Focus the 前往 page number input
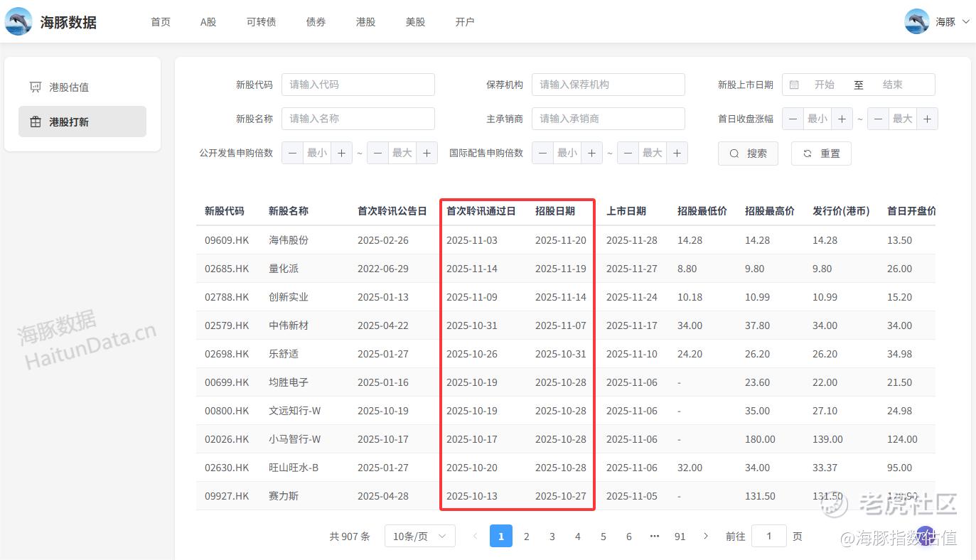Image resolution: width=976 pixels, height=560 pixels. [x=769, y=536]
